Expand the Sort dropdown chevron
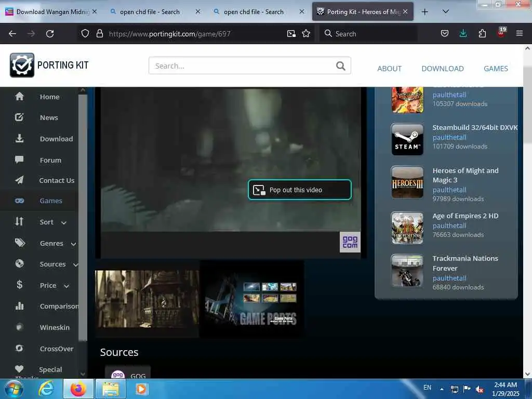The width and height of the screenshot is (532, 399). click(x=64, y=222)
